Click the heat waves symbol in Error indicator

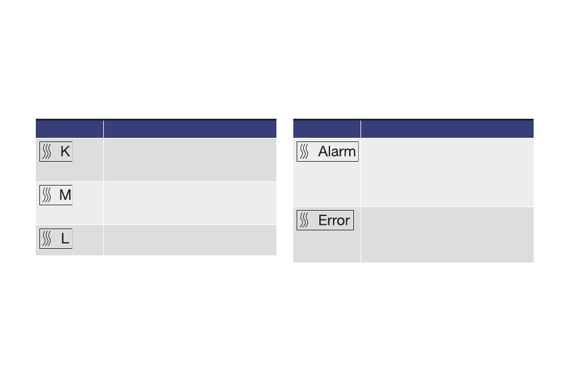304,220
